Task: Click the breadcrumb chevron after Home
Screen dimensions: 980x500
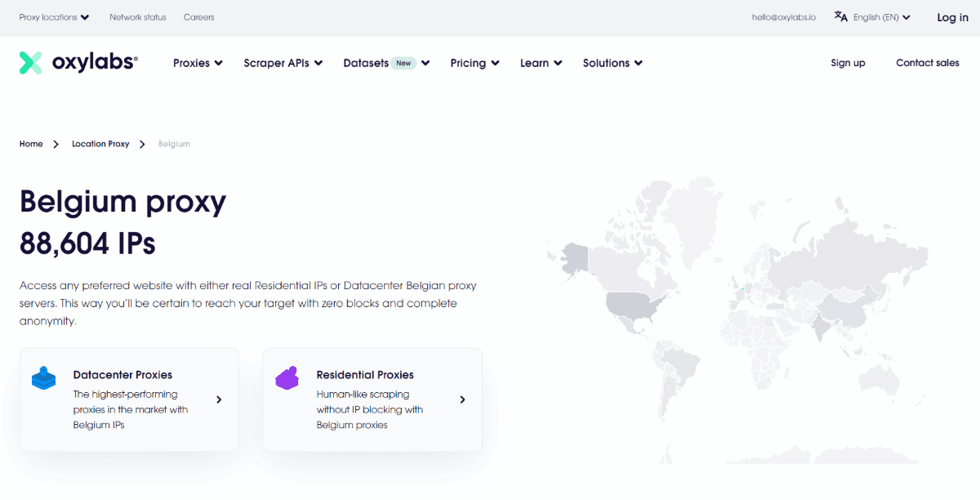Action: pyautogui.click(x=56, y=144)
